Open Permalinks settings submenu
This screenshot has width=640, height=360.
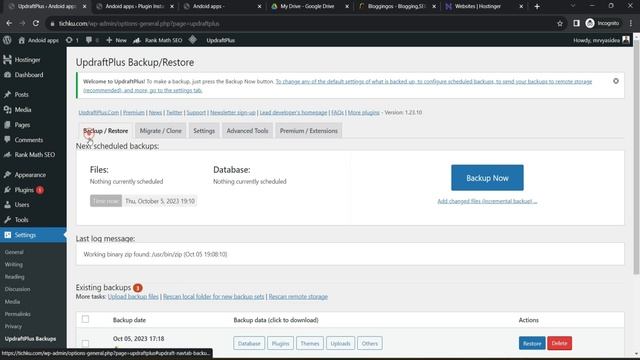pos(18,314)
